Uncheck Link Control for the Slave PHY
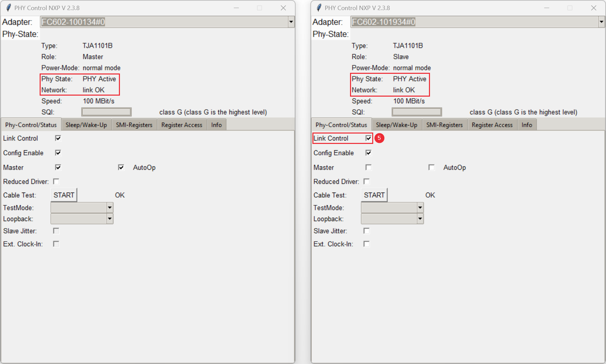Screen dimensions: 606x364 (x=368, y=138)
